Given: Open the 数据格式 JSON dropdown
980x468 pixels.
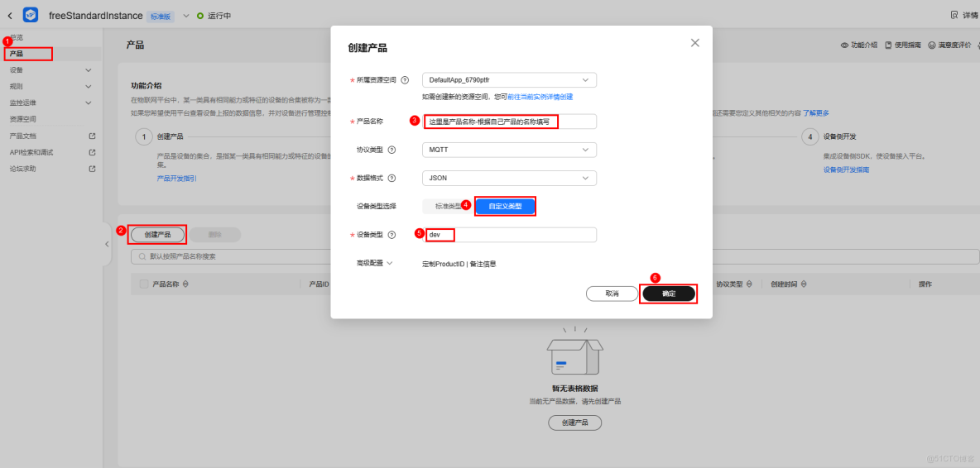Looking at the screenshot, I should coord(509,178).
